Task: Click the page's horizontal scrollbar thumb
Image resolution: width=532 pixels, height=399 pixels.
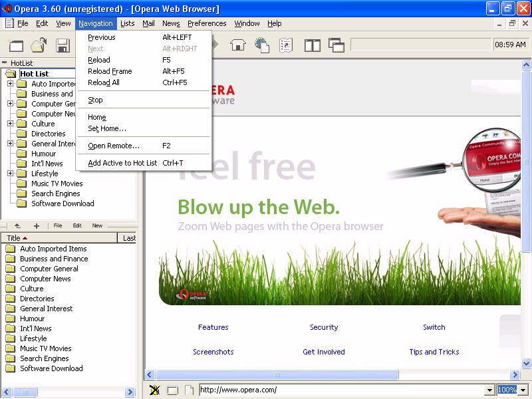Action: (277, 375)
